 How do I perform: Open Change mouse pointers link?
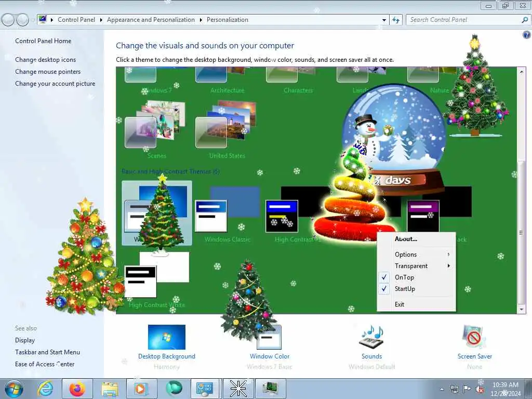click(x=48, y=72)
